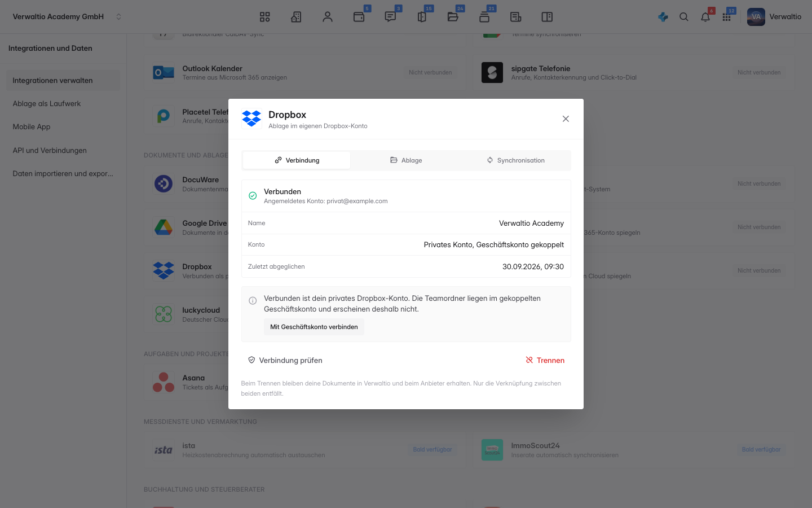Click Mit Geschäftskonto verbinden button
The width and height of the screenshot is (812, 508).
314,327
